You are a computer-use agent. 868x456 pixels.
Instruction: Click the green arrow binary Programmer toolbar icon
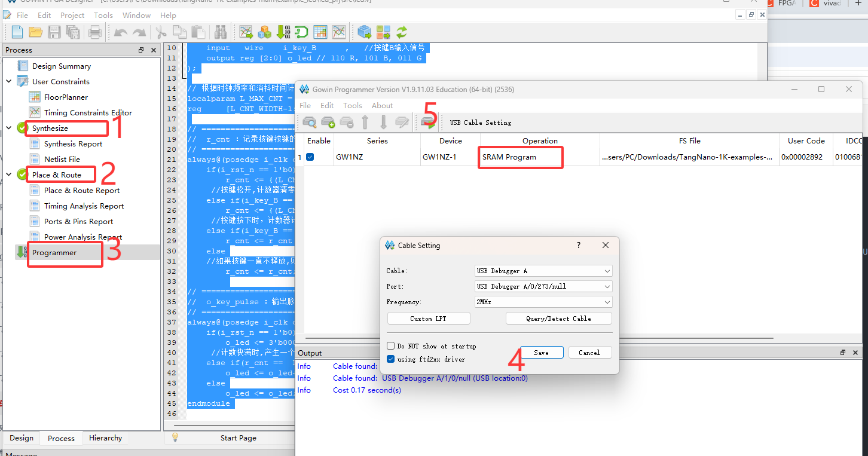[283, 32]
